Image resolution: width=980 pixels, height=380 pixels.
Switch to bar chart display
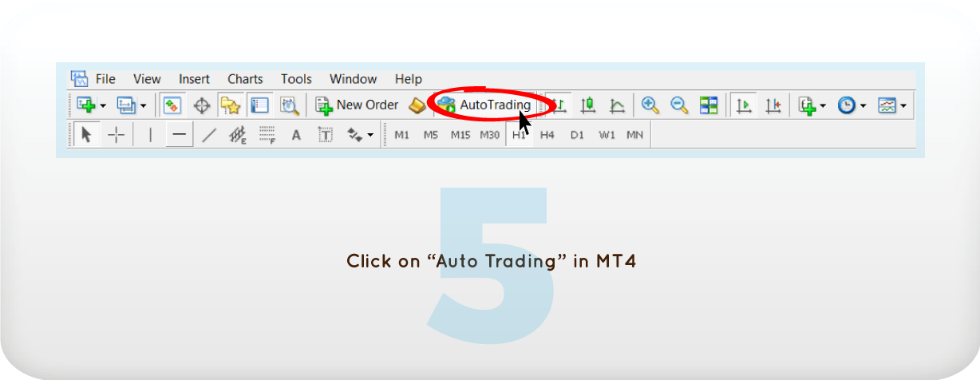(x=559, y=105)
